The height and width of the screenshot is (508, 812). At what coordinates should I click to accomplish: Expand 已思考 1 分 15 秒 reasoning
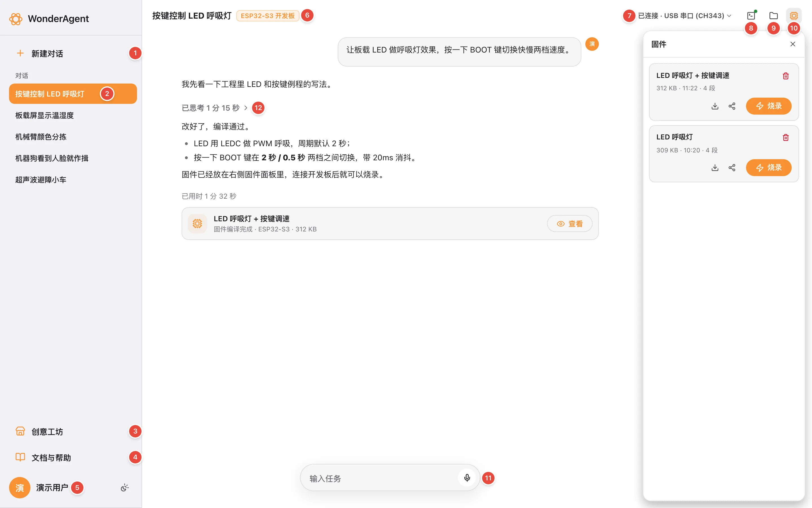coord(215,108)
